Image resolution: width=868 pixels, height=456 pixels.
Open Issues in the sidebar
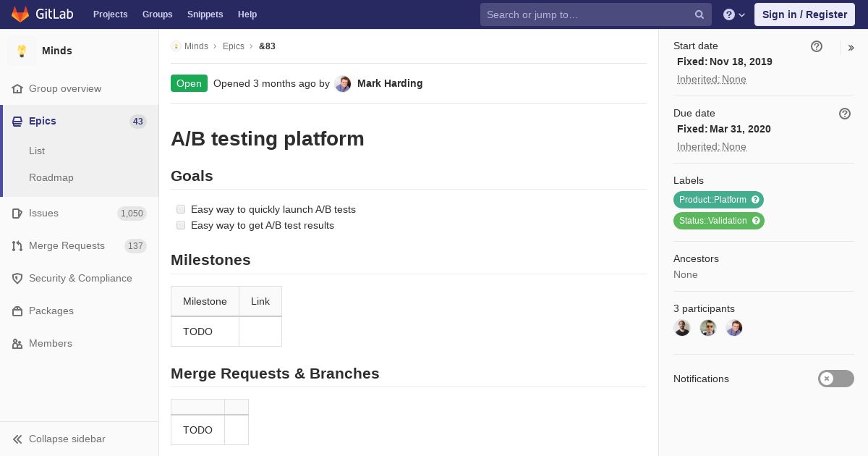[43, 213]
